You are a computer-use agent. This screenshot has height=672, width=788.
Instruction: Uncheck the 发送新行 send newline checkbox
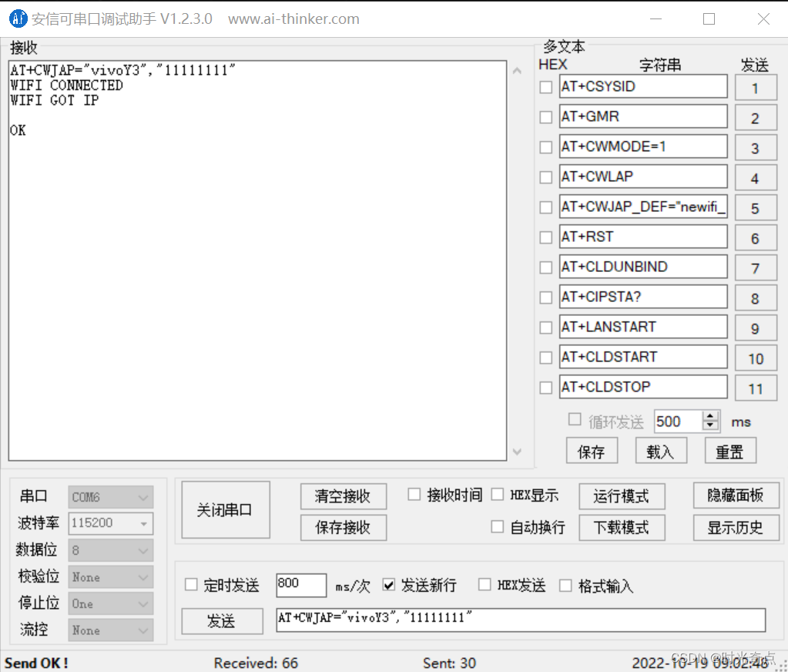(x=388, y=585)
